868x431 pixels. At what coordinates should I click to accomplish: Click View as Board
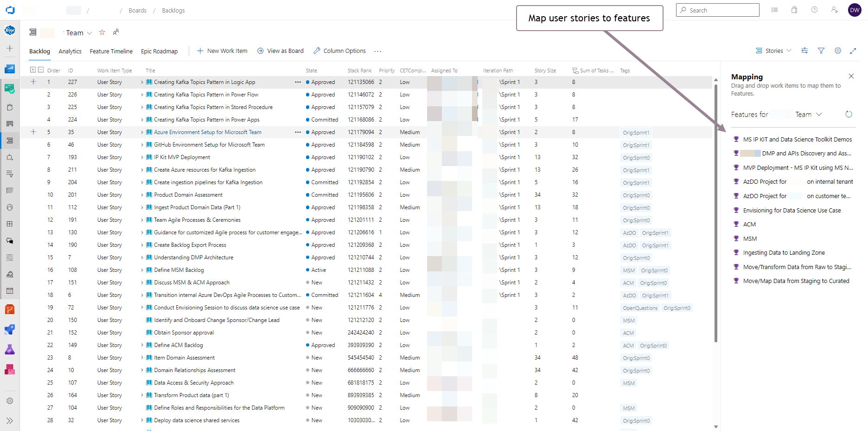(280, 51)
